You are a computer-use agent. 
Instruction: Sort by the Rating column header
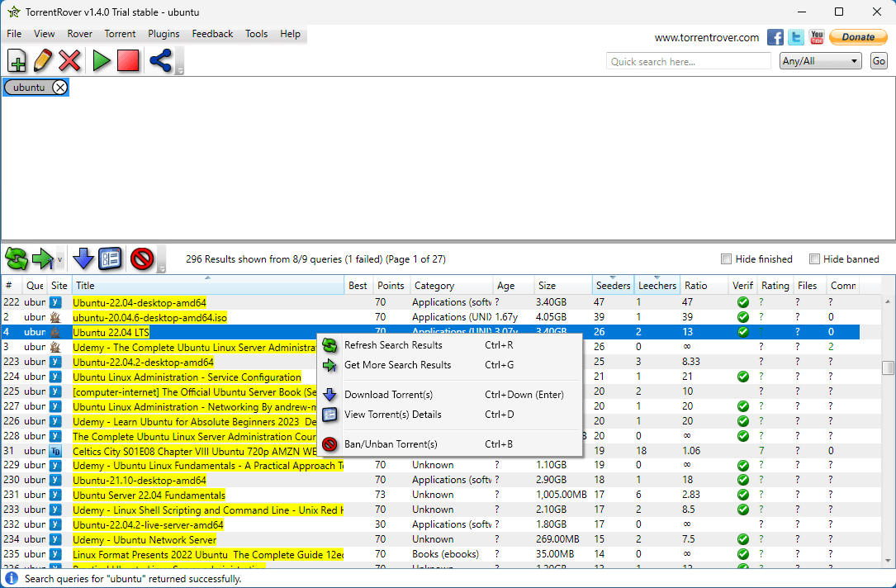775,285
